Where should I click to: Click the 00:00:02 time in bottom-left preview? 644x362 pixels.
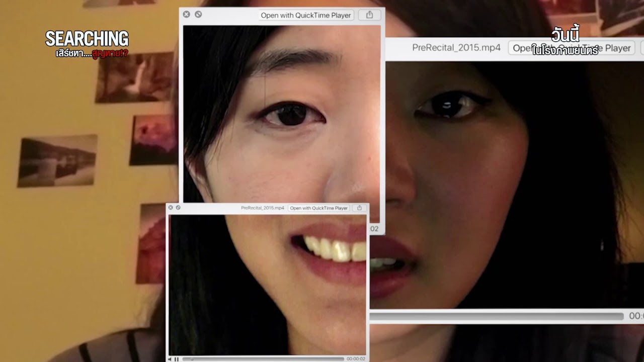click(x=356, y=359)
